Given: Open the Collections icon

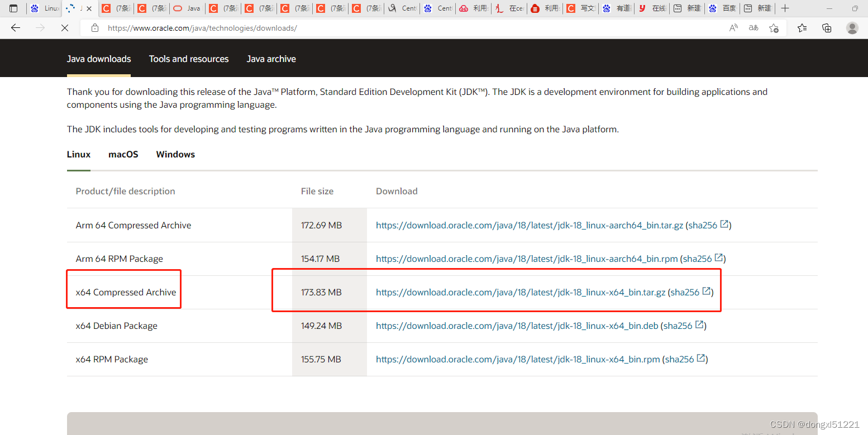Looking at the screenshot, I should click(x=827, y=28).
